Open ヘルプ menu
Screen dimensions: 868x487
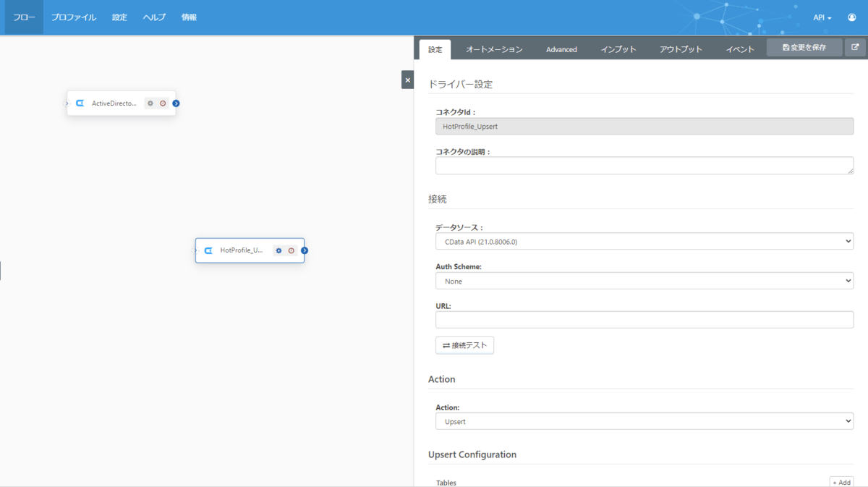tap(154, 17)
